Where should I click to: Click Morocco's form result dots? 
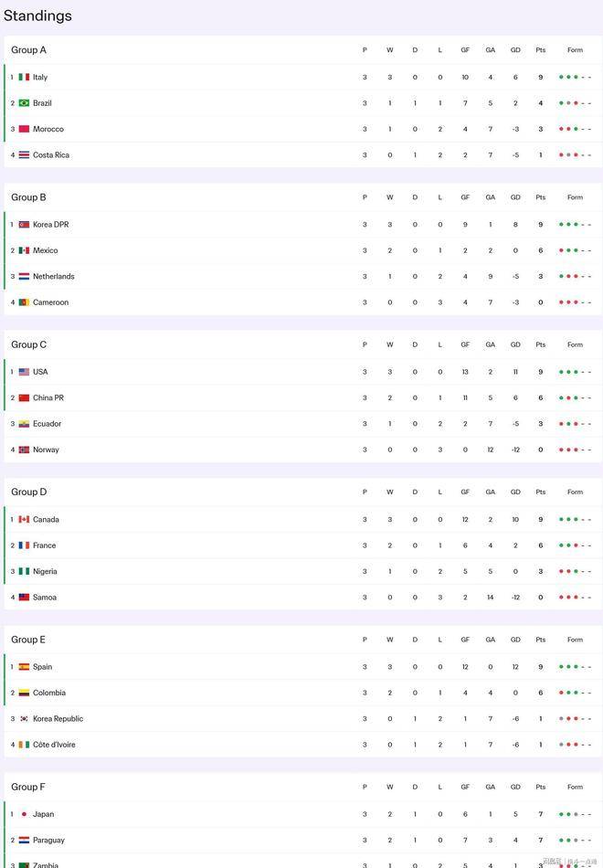click(576, 130)
